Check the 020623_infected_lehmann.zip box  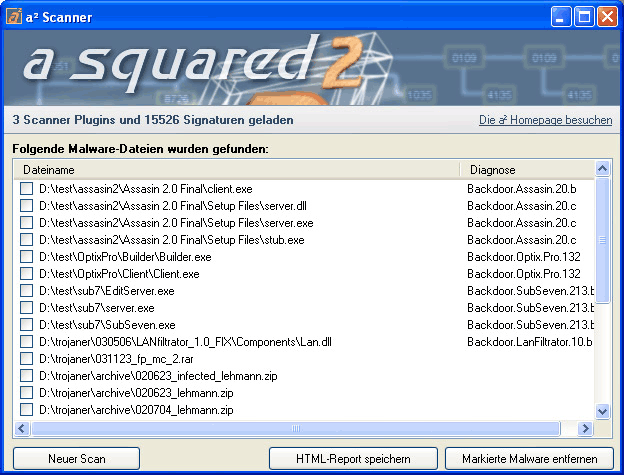(x=26, y=376)
